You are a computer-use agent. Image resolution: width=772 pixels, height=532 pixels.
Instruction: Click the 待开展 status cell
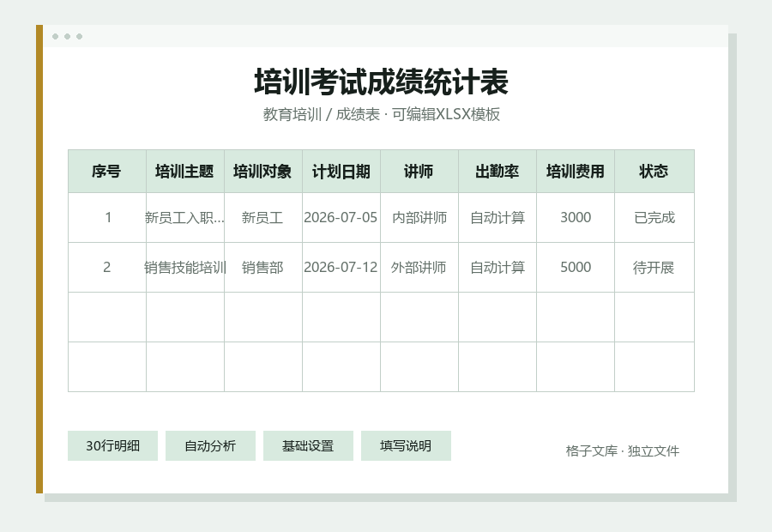[x=654, y=268]
